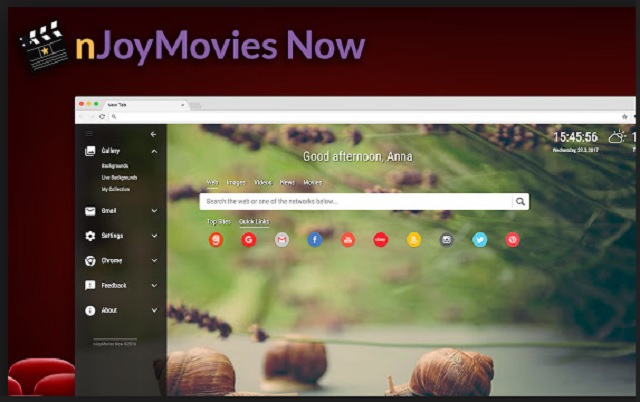Expand the Chrome section chevron
This screenshot has height=402, width=640.
pos(154,261)
